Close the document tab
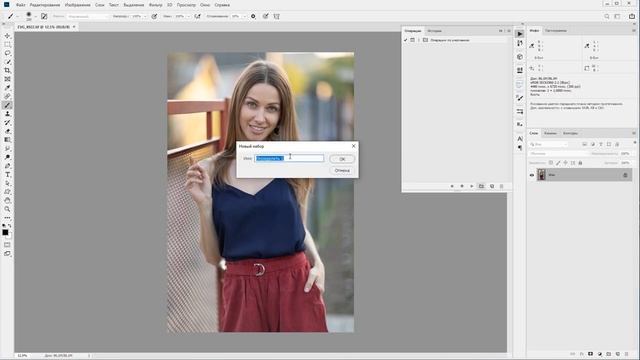Viewport: 640px width, 360px height. coord(74,27)
